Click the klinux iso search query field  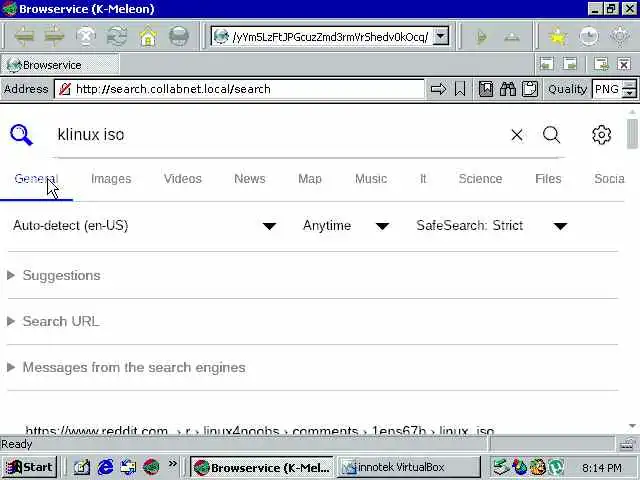(x=282, y=135)
